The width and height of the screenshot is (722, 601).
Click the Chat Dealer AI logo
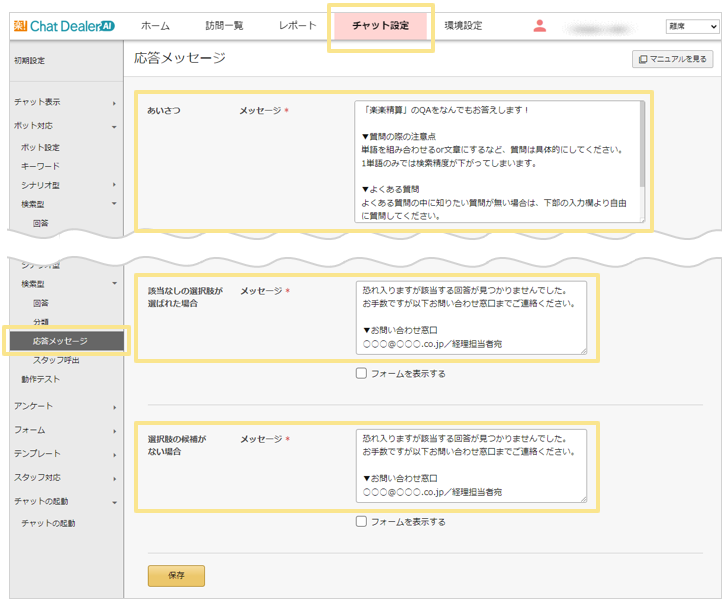click(60, 25)
